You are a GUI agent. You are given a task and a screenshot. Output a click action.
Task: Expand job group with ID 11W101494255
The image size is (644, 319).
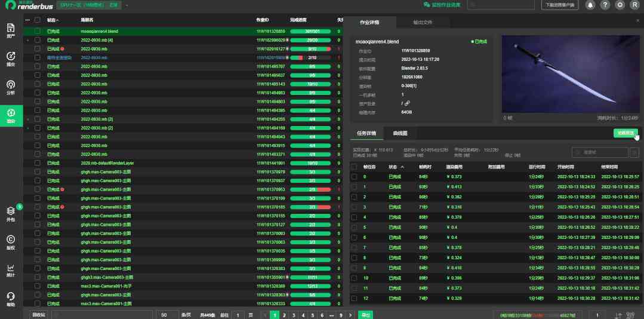click(27, 119)
